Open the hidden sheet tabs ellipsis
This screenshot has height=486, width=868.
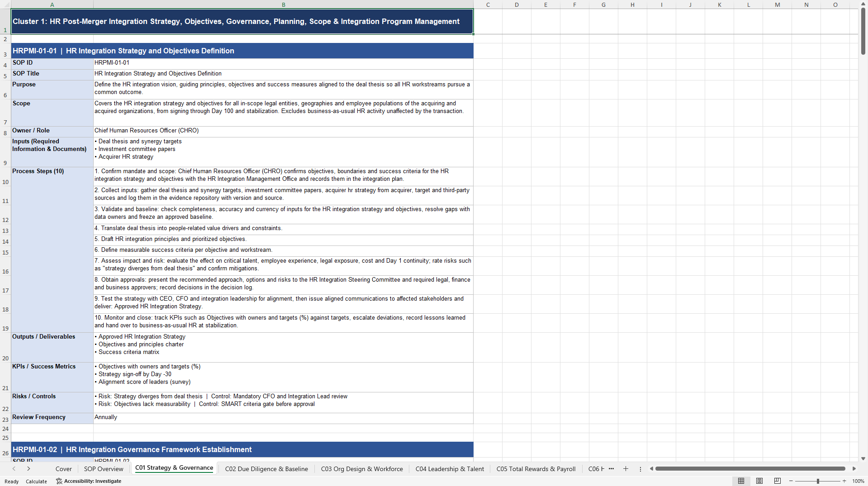pyautogui.click(x=612, y=469)
